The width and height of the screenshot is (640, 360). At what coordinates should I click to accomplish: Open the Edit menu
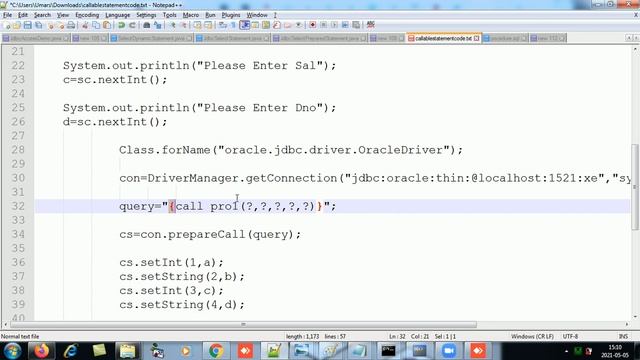coord(23,15)
